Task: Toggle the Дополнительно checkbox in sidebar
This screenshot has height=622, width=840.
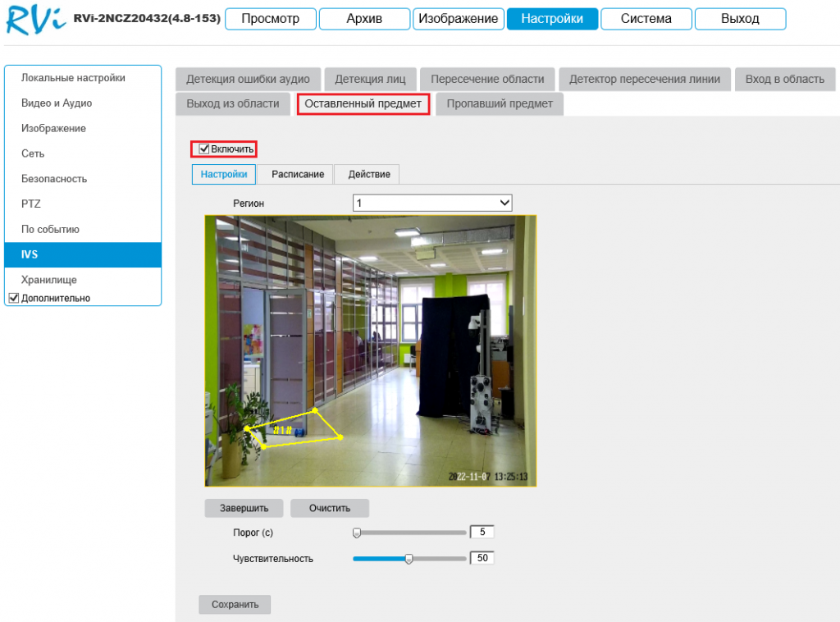Action: point(12,298)
